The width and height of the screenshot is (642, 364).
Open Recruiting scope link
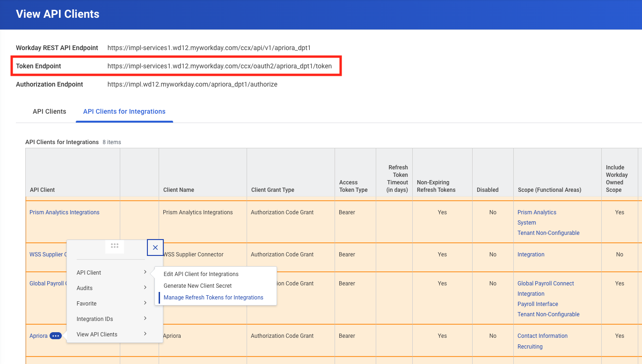tap(530, 347)
